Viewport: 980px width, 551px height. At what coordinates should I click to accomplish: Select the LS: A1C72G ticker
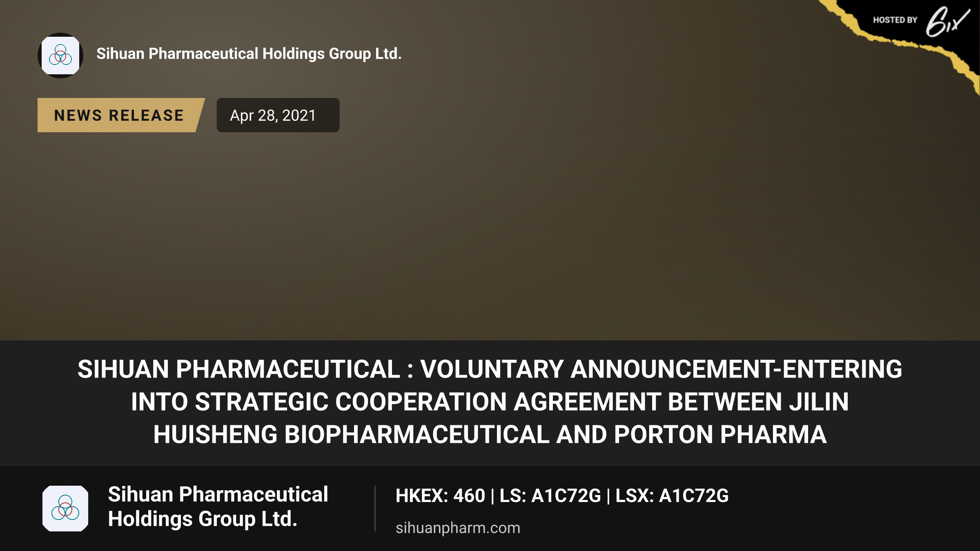point(550,495)
